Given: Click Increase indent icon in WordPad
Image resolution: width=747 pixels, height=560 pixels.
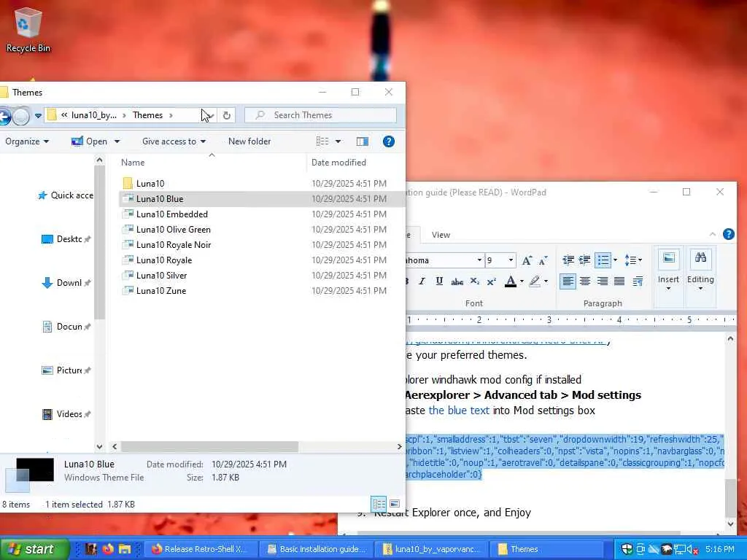Looking at the screenshot, I should (x=584, y=260).
